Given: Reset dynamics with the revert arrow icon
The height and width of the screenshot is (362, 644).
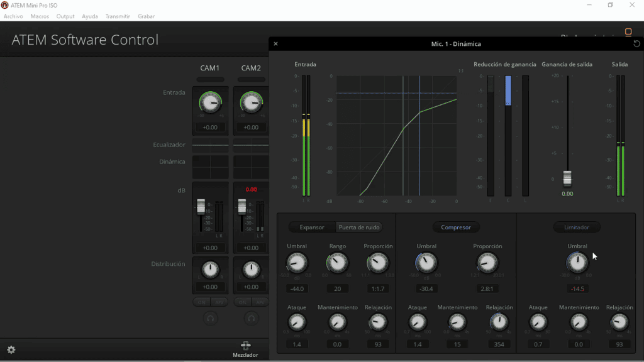Looking at the screenshot, I should tap(636, 44).
